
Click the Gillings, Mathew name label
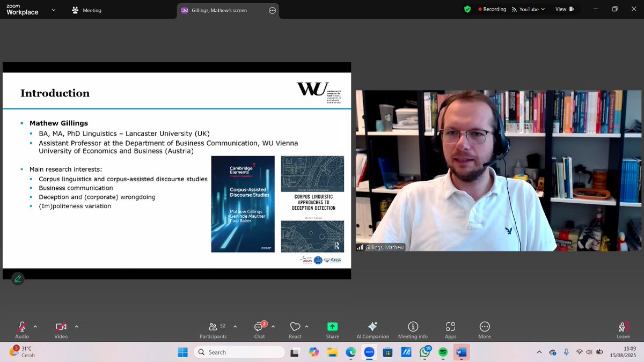(x=380, y=247)
